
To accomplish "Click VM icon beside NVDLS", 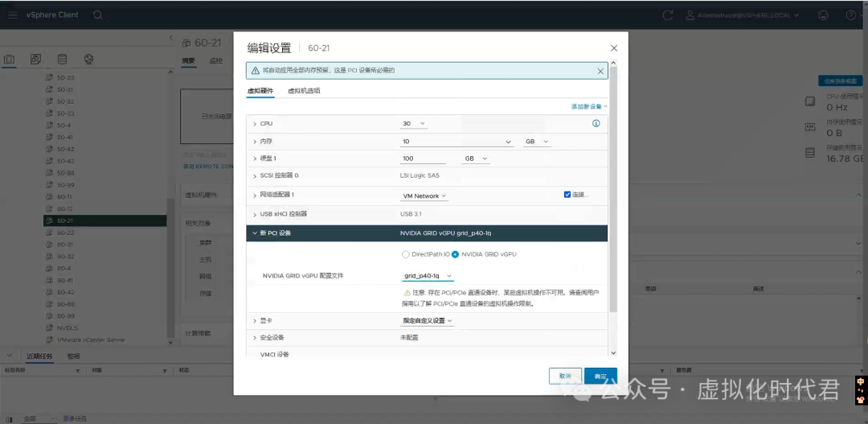I will [x=49, y=328].
